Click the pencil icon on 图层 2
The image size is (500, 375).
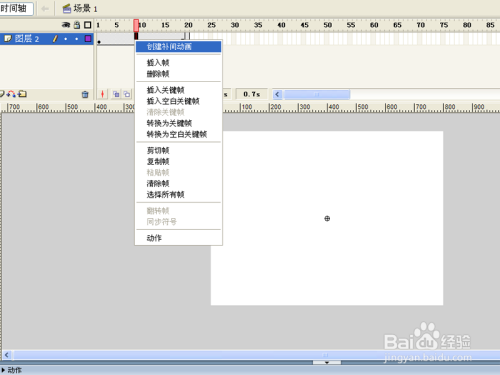[55, 39]
